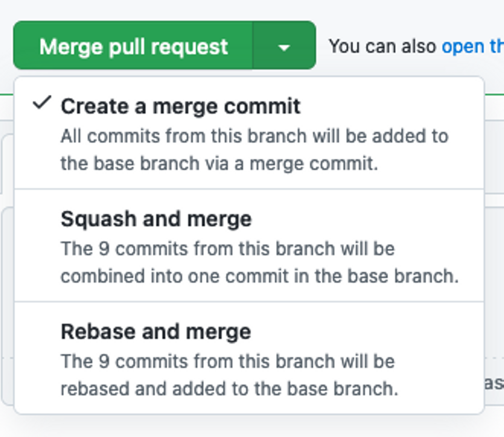Click empty check slot left of Squash and merge

pyautogui.click(x=42, y=219)
